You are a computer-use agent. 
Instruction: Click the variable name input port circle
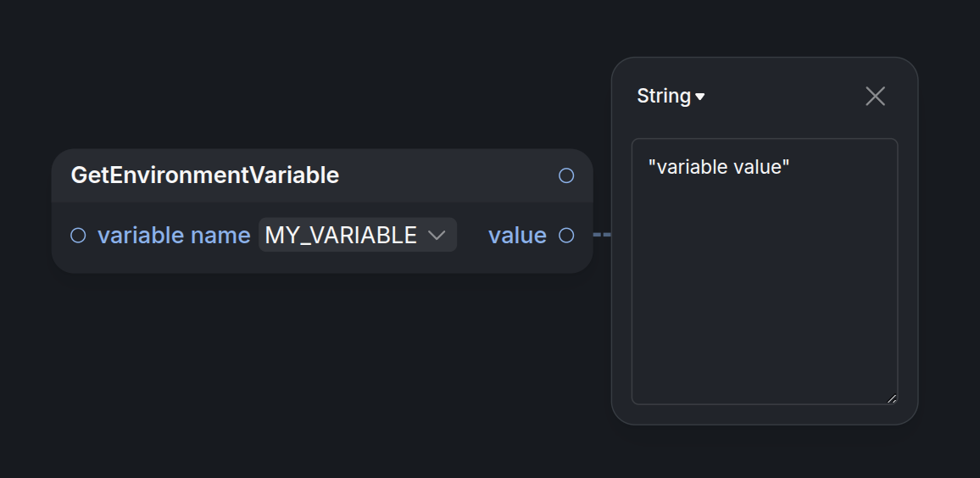78,236
